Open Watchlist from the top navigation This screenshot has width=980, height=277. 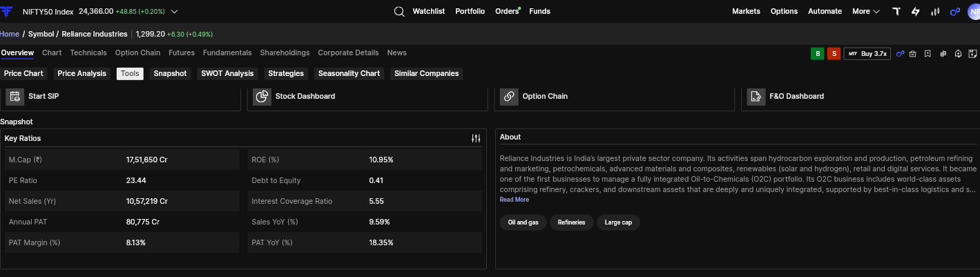[x=429, y=11]
